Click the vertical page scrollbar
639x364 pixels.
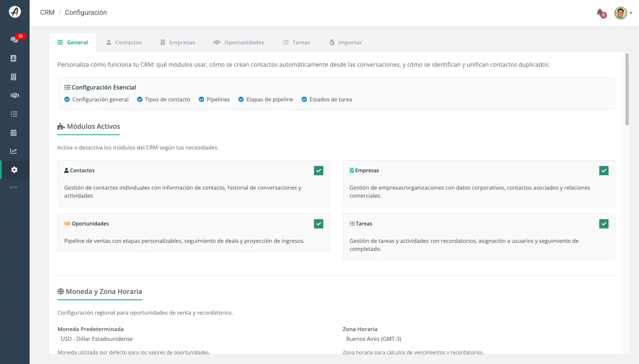627,90
